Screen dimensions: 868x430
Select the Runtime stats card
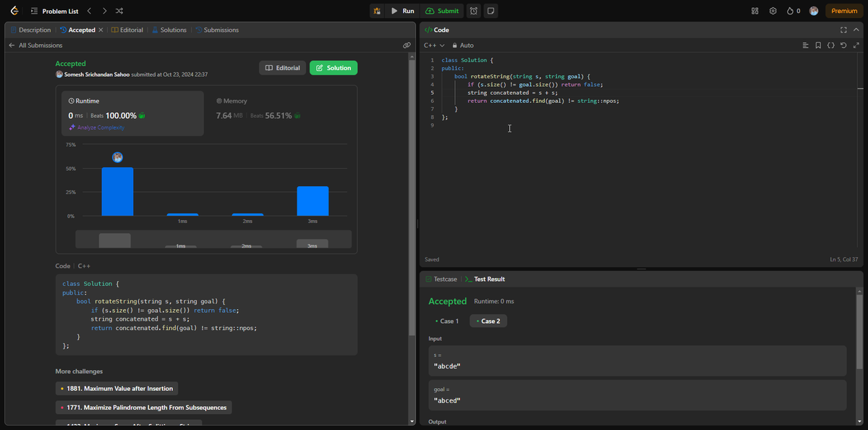click(132, 113)
